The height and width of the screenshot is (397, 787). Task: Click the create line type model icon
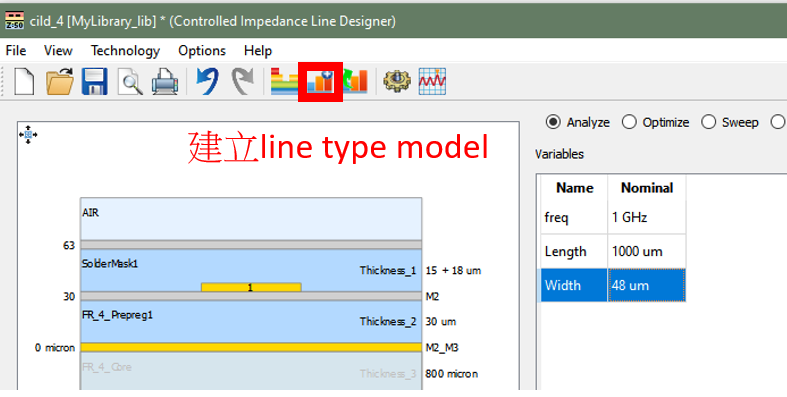321,82
